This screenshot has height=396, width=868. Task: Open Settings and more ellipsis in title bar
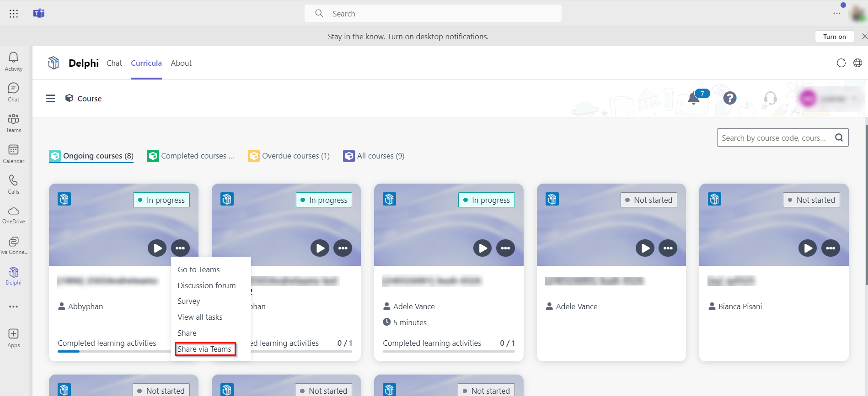(837, 13)
